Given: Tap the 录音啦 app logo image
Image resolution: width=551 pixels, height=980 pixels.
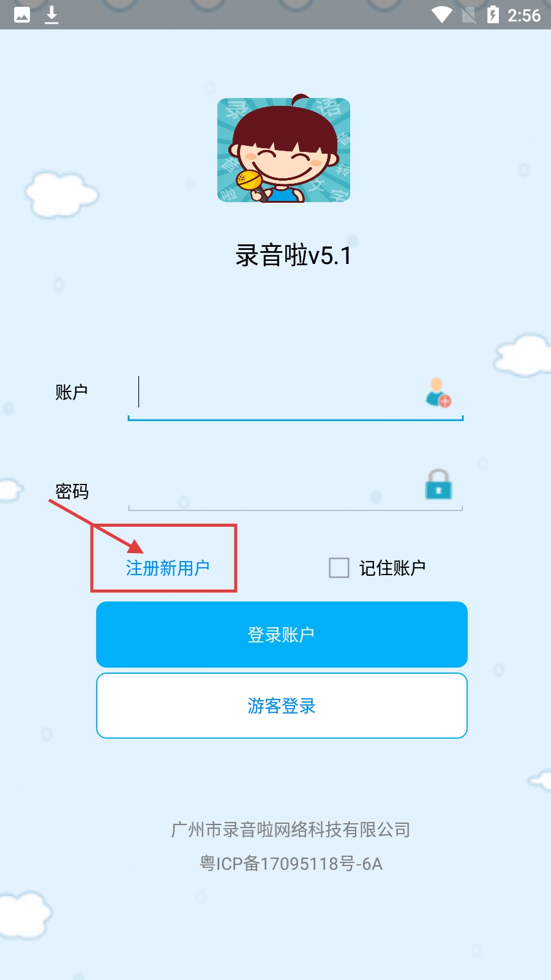Looking at the screenshot, I should tap(283, 149).
